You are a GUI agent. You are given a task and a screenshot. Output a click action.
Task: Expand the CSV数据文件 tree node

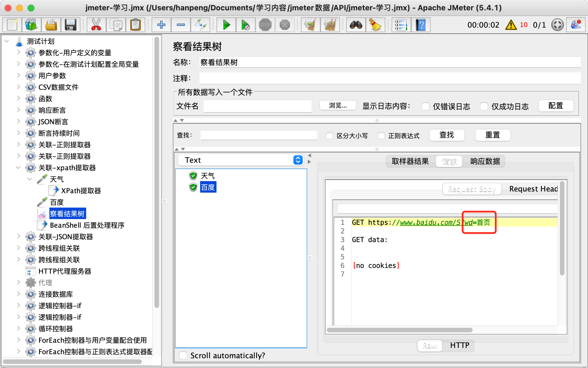tap(18, 87)
